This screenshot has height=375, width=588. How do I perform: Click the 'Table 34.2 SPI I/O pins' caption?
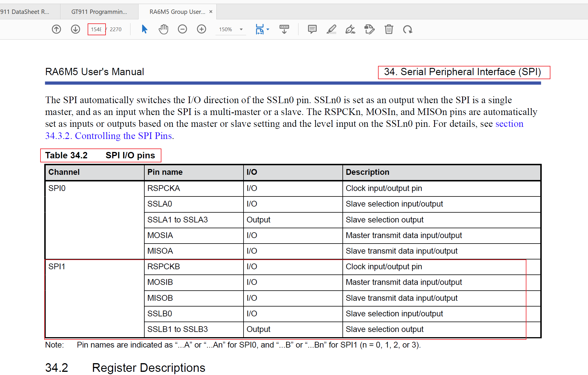[x=100, y=155]
